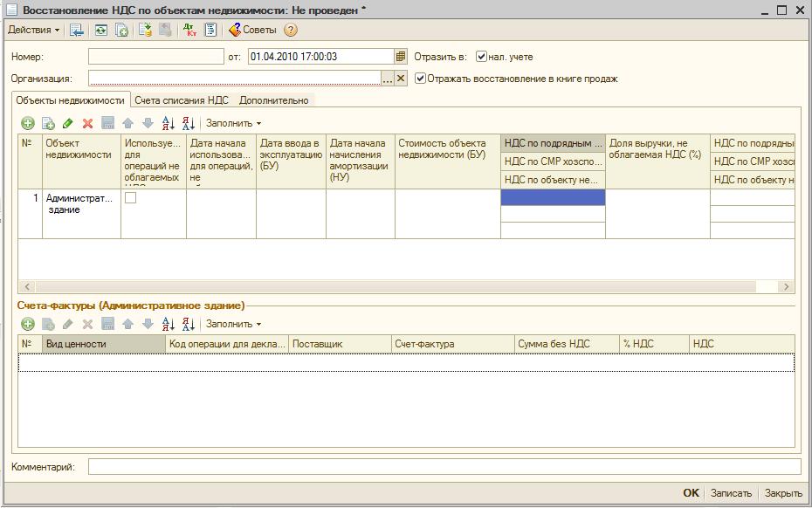This screenshot has height=508, width=812.
Task: Uncheck Отражать восстановление в книге продаж
Action: pyautogui.click(x=420, y=79)
